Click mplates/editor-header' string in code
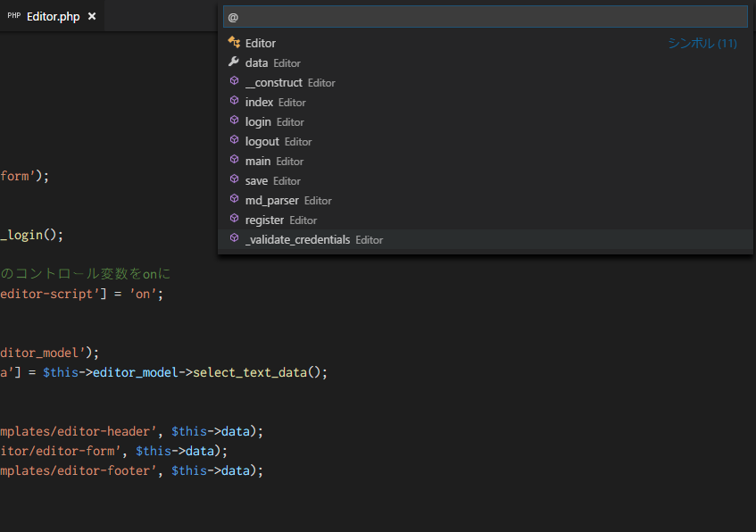 pos(79,431)
